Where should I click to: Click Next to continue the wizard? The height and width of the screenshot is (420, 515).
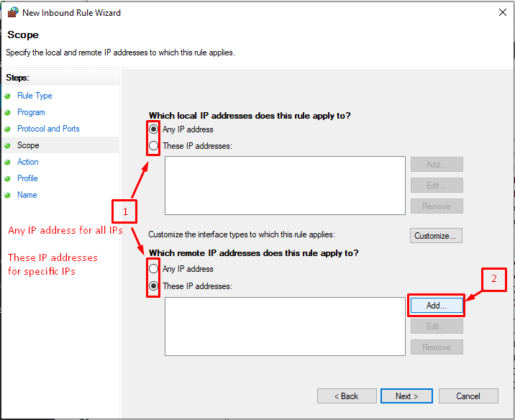click(406, 396)
